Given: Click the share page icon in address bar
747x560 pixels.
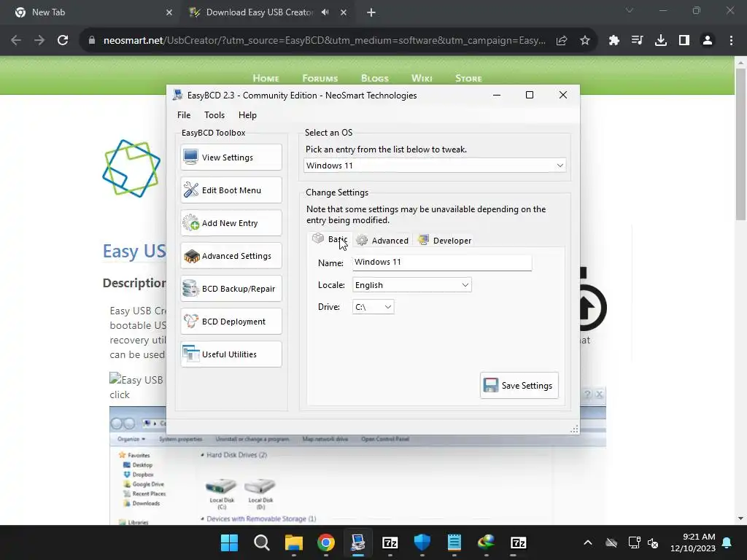Looking at the screenshot, I should 562,41.
